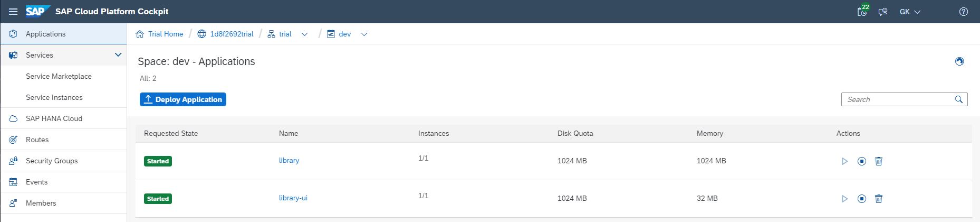Open the GK user menu

910,12
